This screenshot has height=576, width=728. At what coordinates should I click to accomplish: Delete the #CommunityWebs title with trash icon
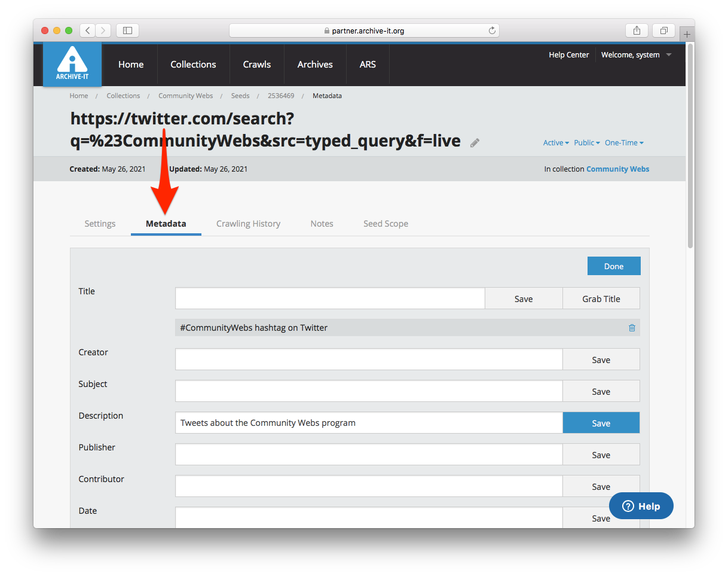coord(632,328)
